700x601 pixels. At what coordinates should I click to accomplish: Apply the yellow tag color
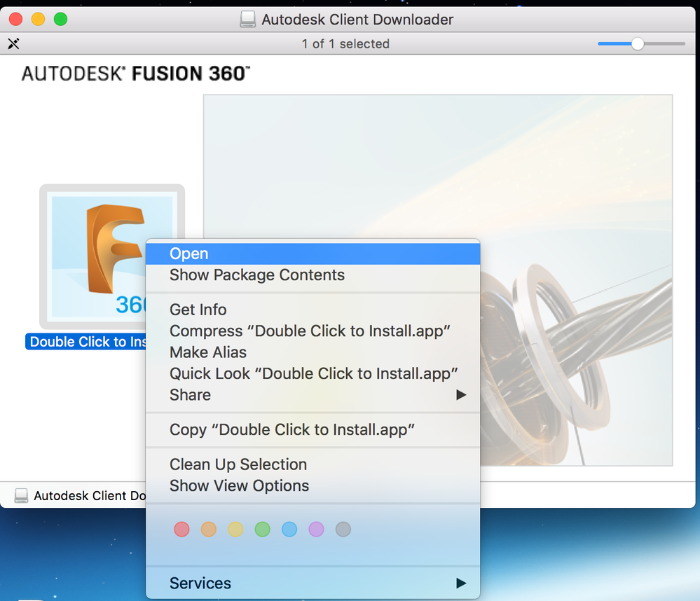(235, 530)
